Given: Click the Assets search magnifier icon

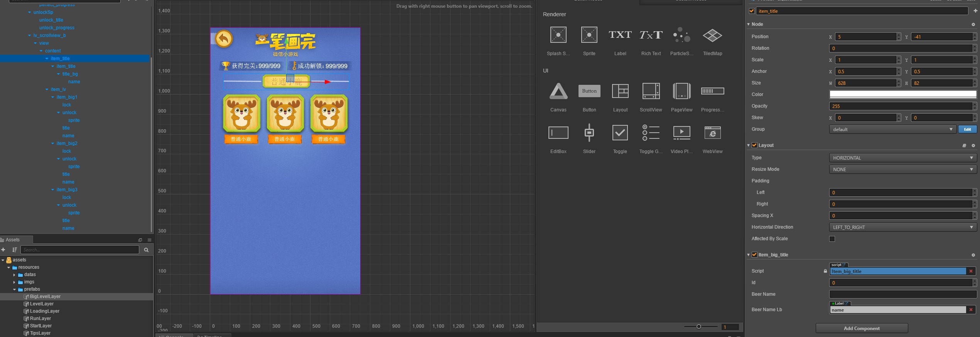Looking at the screenshot, I should click(146, 250).
